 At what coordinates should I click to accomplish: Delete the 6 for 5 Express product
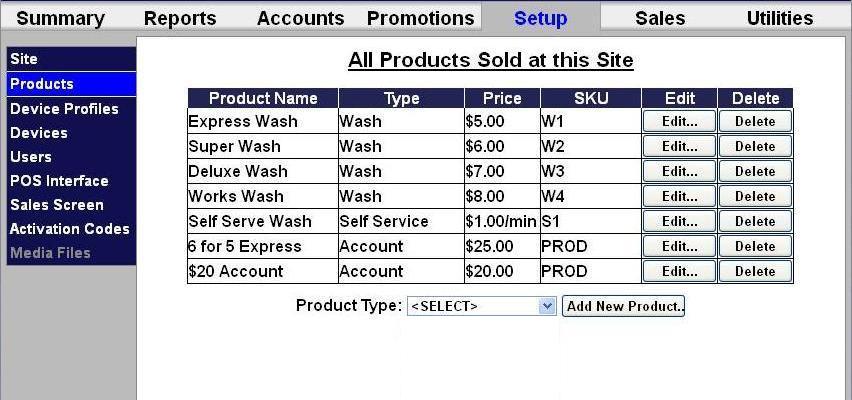point(755,246)
